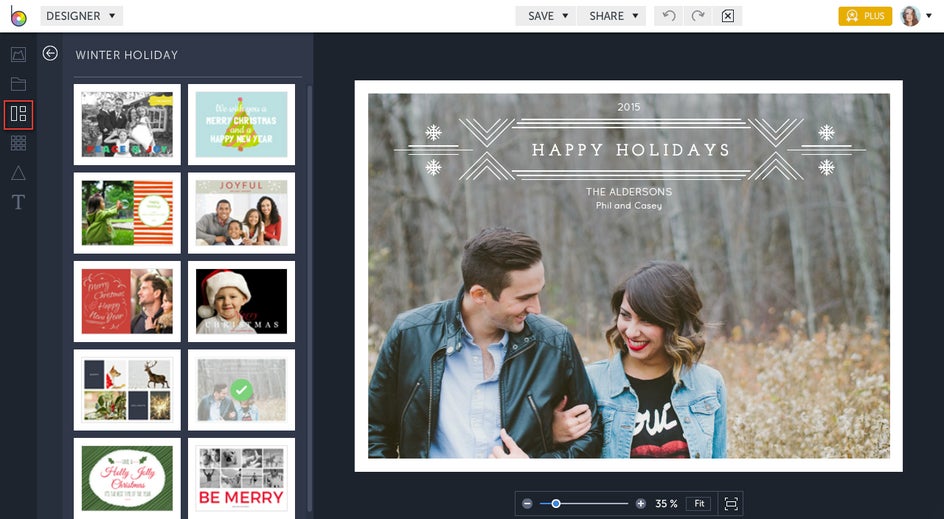Undo the last action
The width and height of the screenshot is (944, 519).
[x=669, y=16]
